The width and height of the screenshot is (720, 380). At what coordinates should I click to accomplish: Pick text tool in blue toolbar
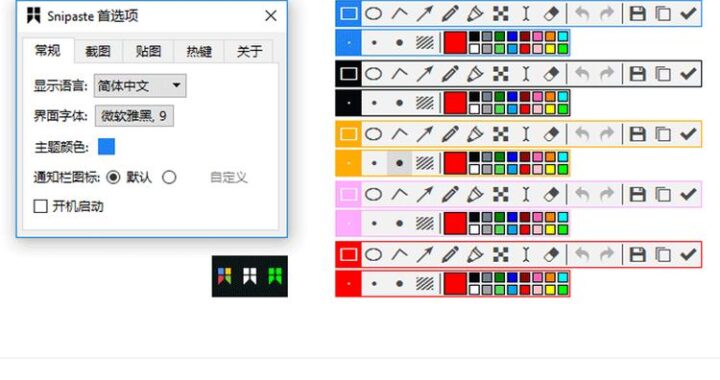(526, 13)
